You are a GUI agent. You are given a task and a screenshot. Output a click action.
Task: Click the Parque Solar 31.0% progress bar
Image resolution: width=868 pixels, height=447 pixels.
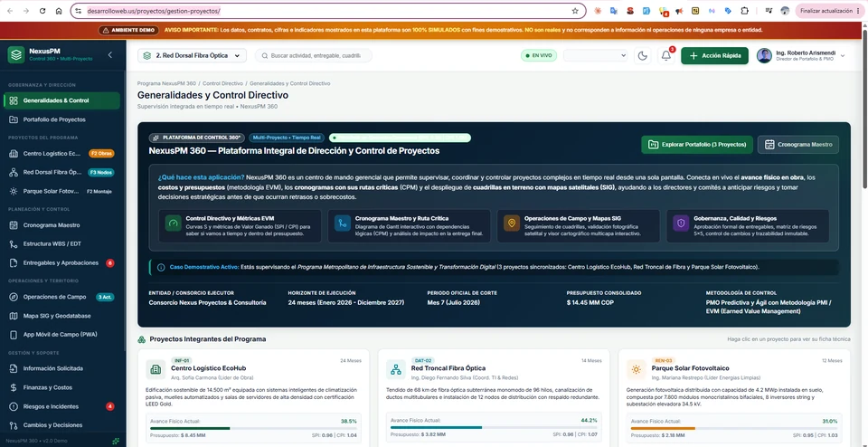(x=733, y=428)
